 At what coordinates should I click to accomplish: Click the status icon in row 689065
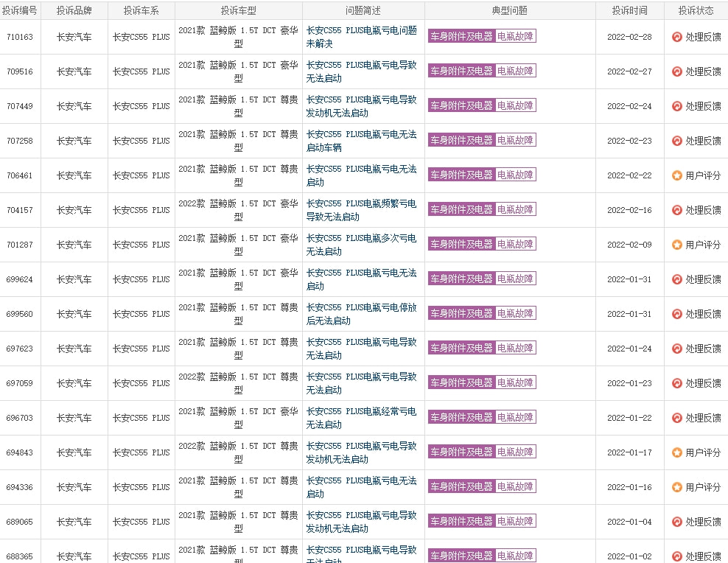pyautogui.click(x=677, y=522)
